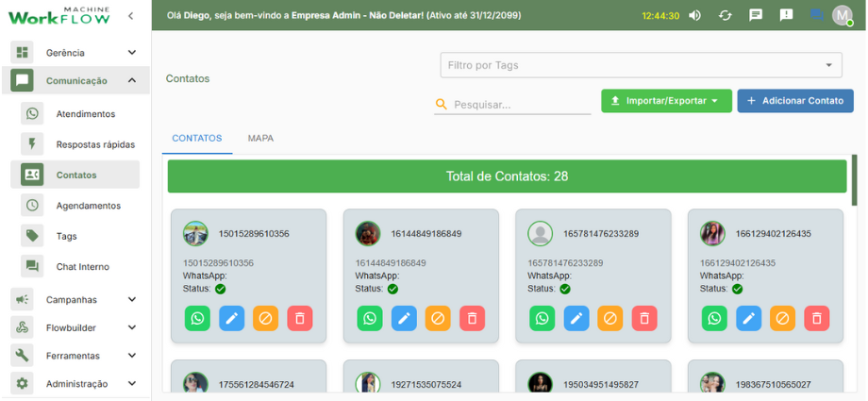868x401 pixels.
Task: Block contact 15015289610356 with orange icon
Action: pos(266,319)
